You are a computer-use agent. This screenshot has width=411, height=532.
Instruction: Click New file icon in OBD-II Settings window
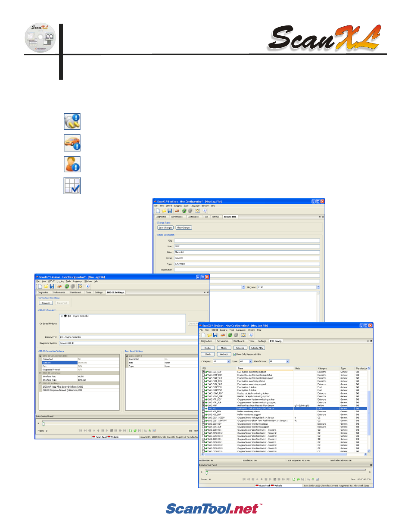(x=40, y=286)
